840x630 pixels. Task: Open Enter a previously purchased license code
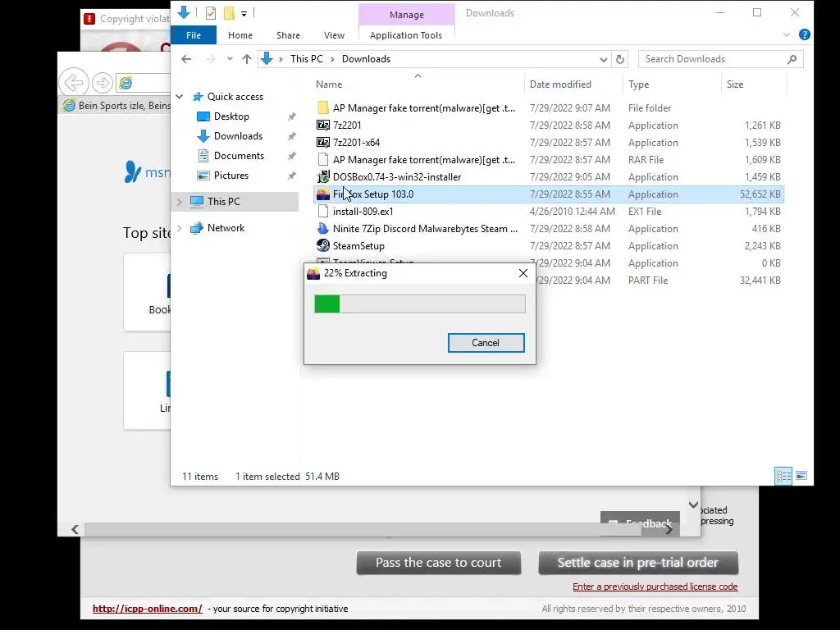point(655,587)
